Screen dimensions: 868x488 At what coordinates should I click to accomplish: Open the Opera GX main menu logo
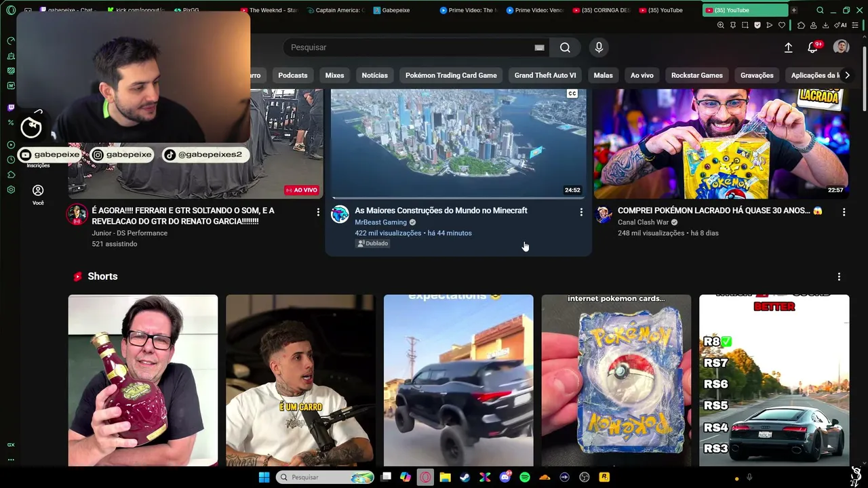point(11,10)
